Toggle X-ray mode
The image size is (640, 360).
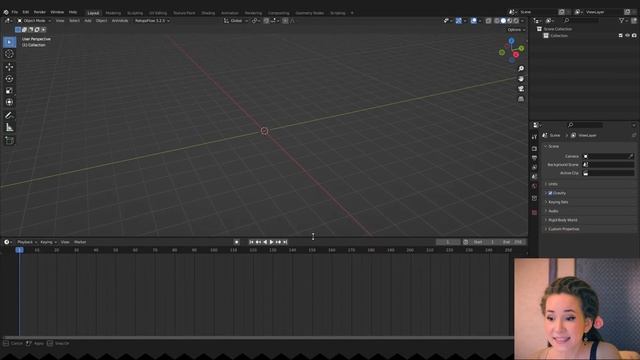click(x=489, y=20)
